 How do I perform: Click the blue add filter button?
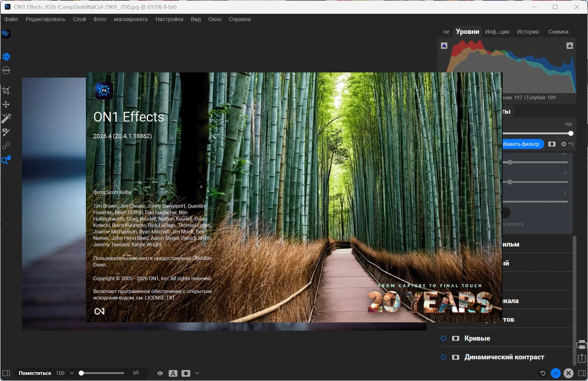coord(523,144)
